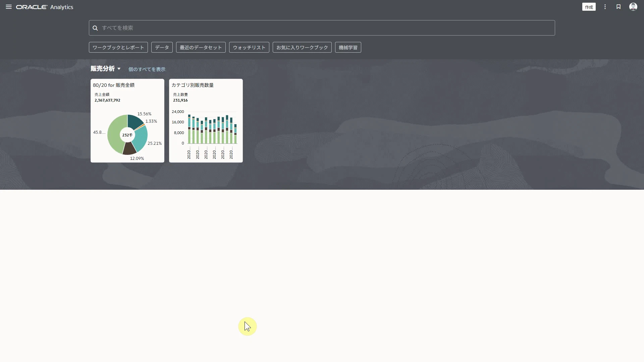Click the 売上金額 label
The height and width of the screenshot is (362, 644).
pyautogui.click(x=102, y=95)
